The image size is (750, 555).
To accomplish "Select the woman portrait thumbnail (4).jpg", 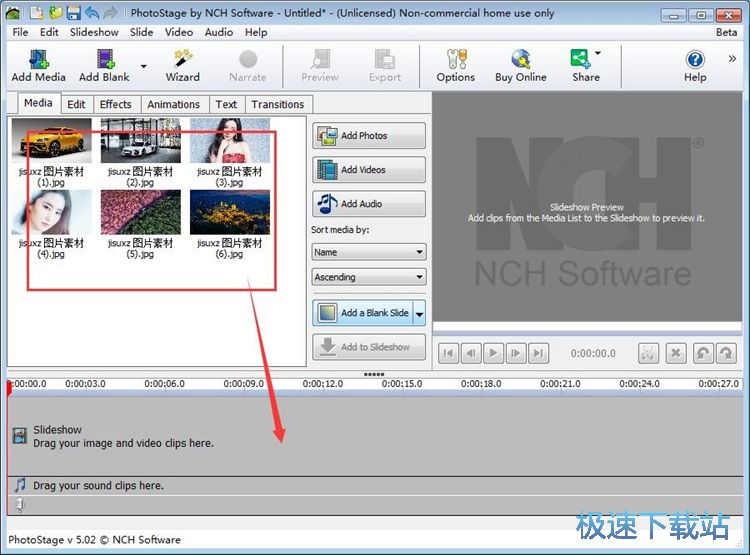I will click(x=52, y=212).
